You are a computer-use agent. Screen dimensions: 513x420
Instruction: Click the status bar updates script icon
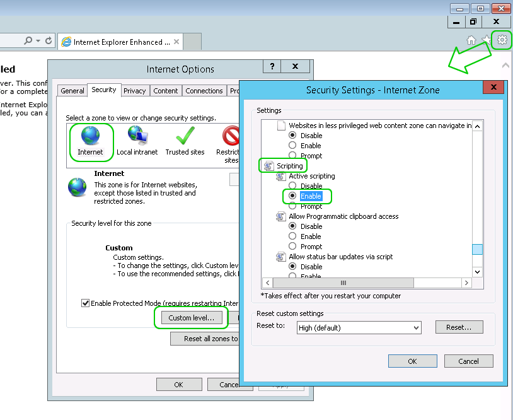280,257
